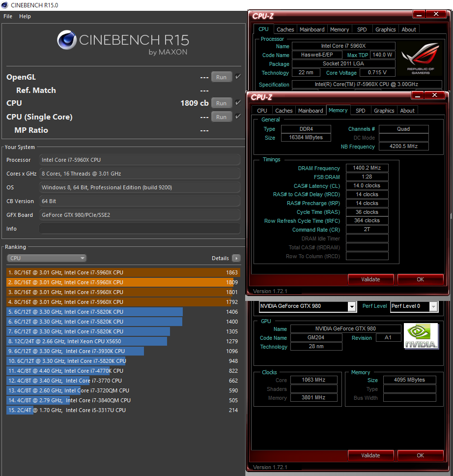Click Validate in the Memory CPU-Z window
Screen dimensions: 453x476
point(370,279)
